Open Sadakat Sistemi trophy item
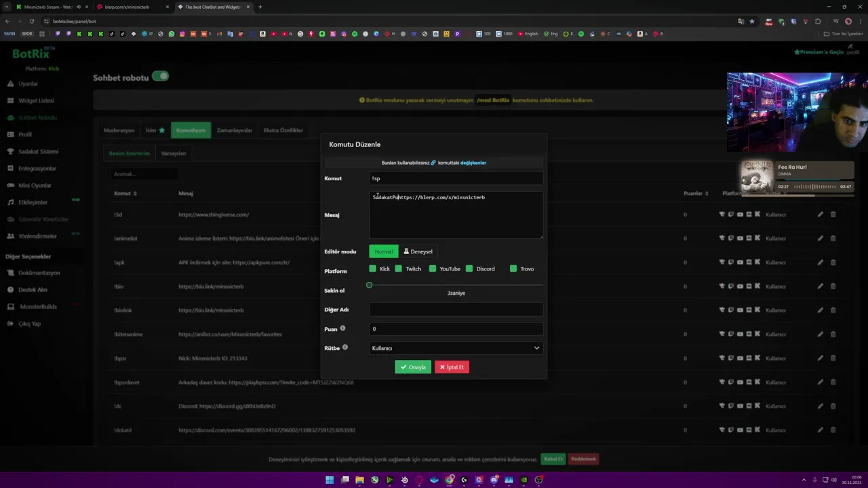The height and width of the screenshot is (488, 868). pos(33,151)
